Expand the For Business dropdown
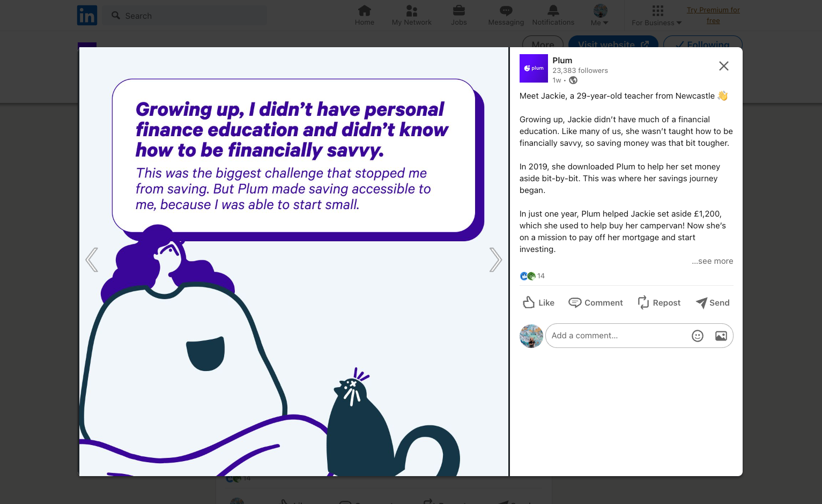Image resolution: width=822 pixels, height=504 pixels. pyautogui.click(x=657, y=16)
